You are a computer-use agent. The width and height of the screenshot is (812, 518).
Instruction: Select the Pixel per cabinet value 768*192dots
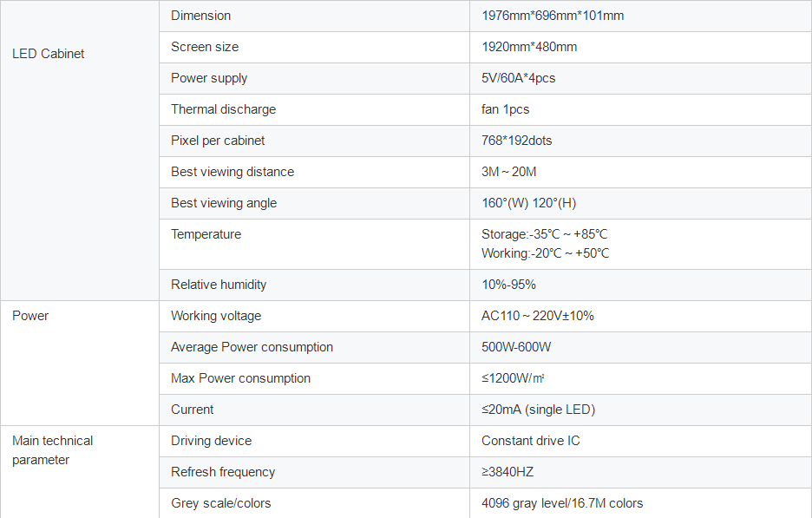517,141
